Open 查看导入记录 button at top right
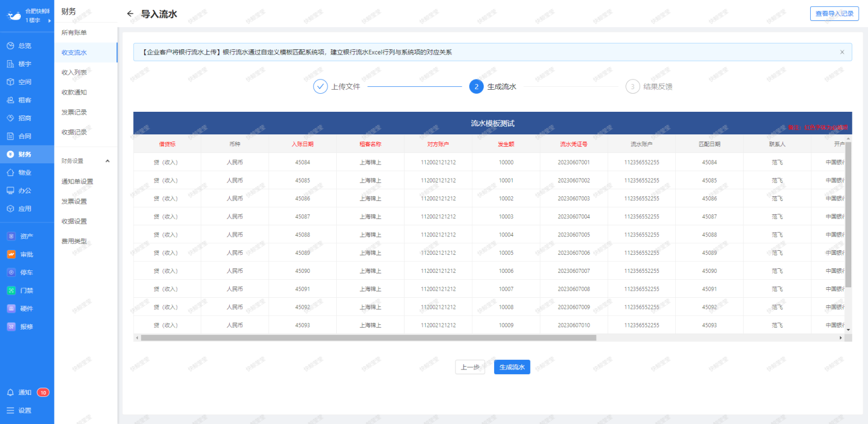 tap(834, 14)
